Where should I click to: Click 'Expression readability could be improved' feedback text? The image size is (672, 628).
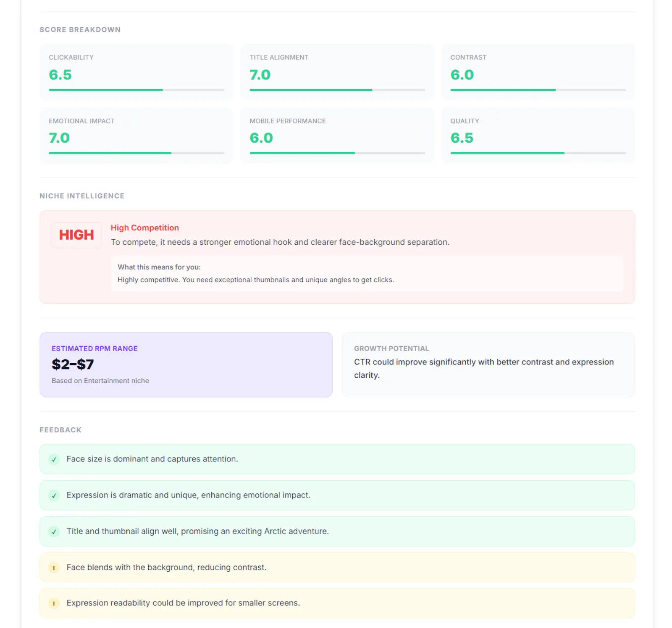[x=183, y=603]
